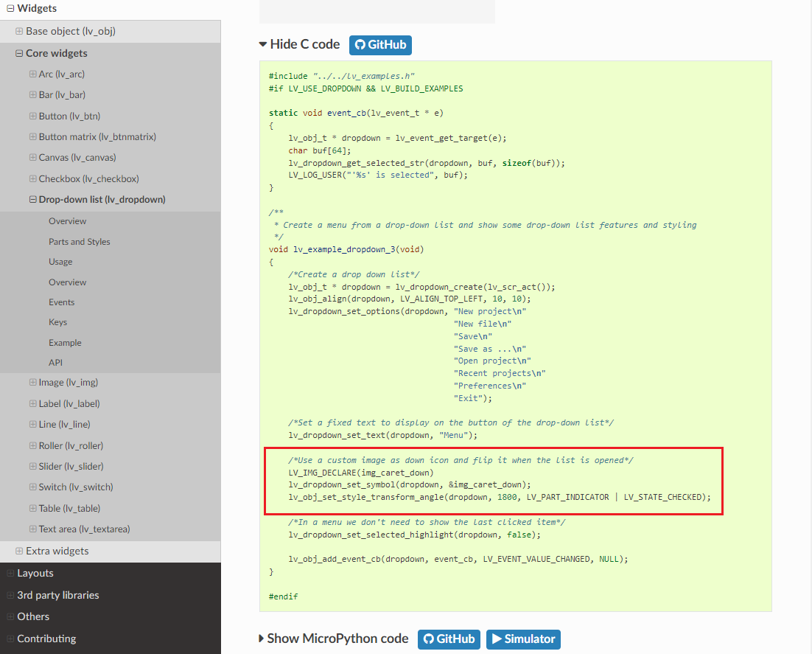Collapse Drop-down list (lv_dropdown) node
Screen dimensions: 812x654
(x=32, y=199)
